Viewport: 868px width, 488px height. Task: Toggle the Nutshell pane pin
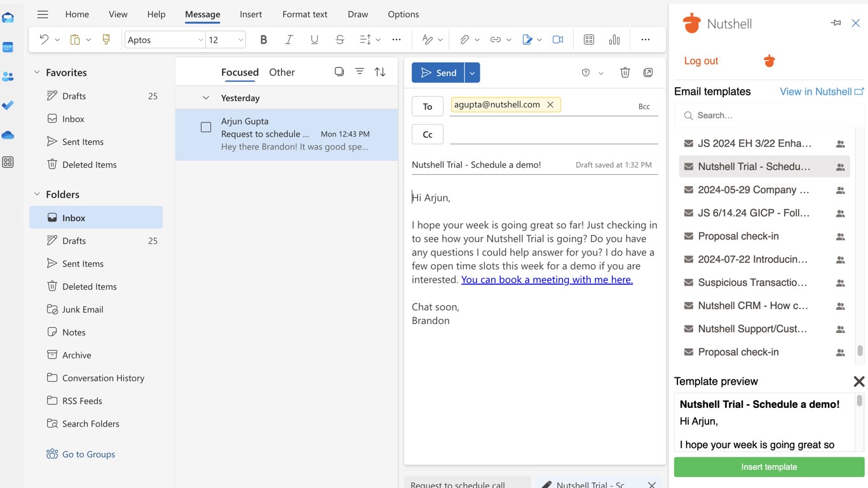pyautogui.click(x=836, y=23)
